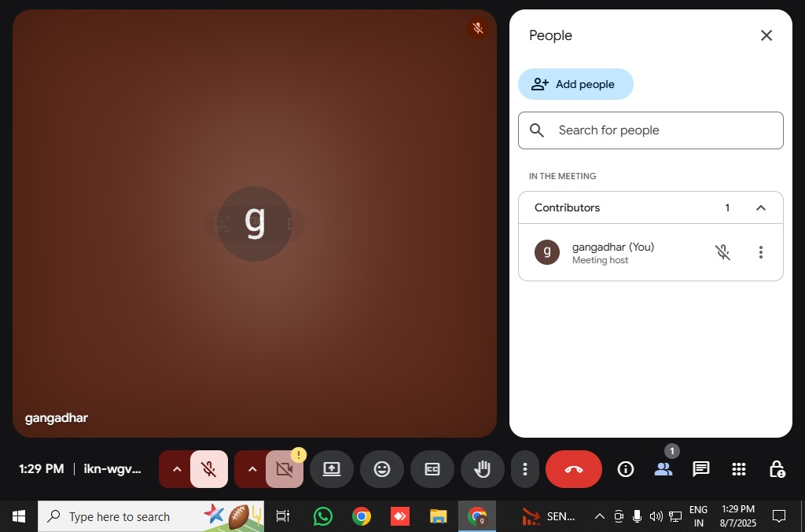Open the activities grid icon
Screen dimensions: 805x532
[738, 469]
